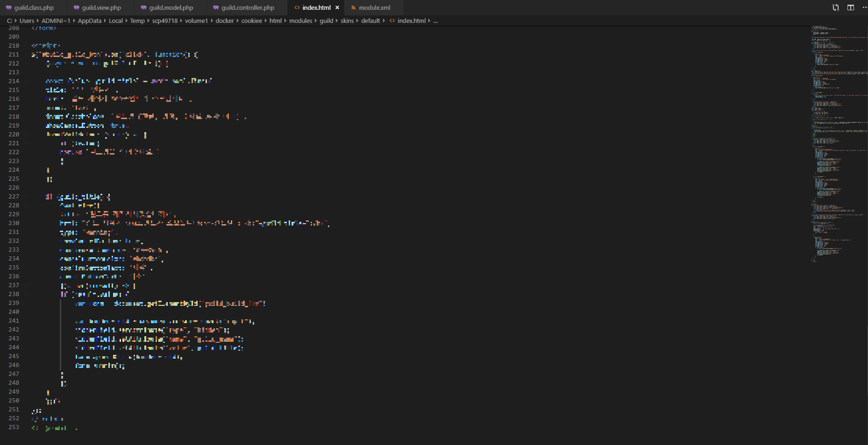
Task: Click the html breadcrumb folder
Action: tap(276, 21)
